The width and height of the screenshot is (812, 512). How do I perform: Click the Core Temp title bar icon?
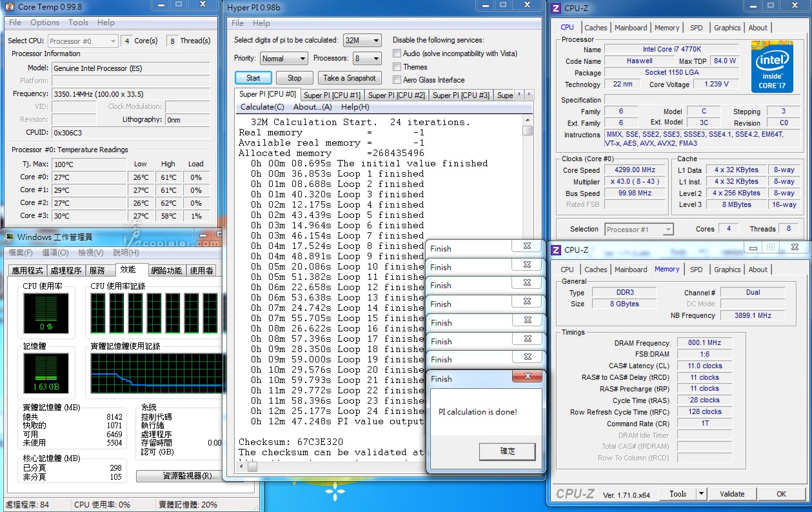coord(9,7)
